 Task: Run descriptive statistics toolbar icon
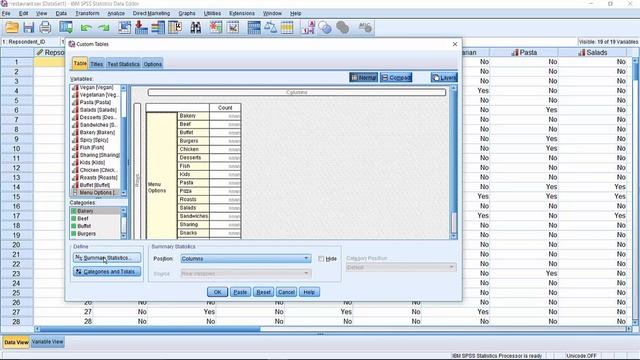click(175, 28)
